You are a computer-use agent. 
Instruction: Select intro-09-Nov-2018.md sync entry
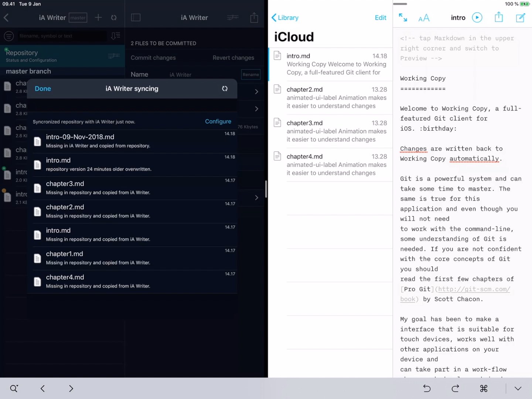point(135,141)
